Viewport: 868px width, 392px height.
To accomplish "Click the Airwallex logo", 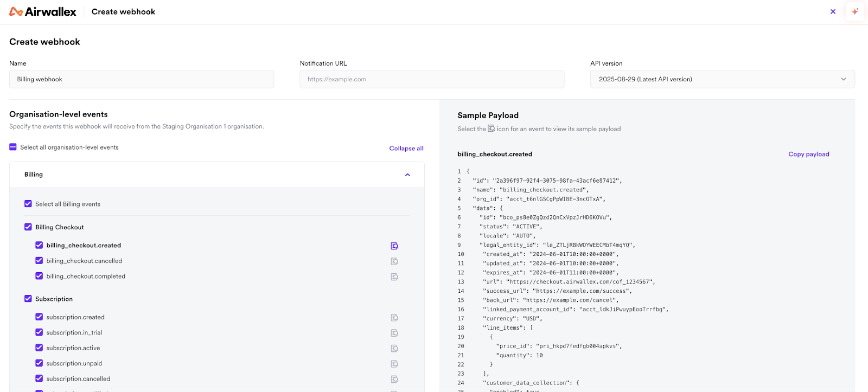I will pos(43,12).
